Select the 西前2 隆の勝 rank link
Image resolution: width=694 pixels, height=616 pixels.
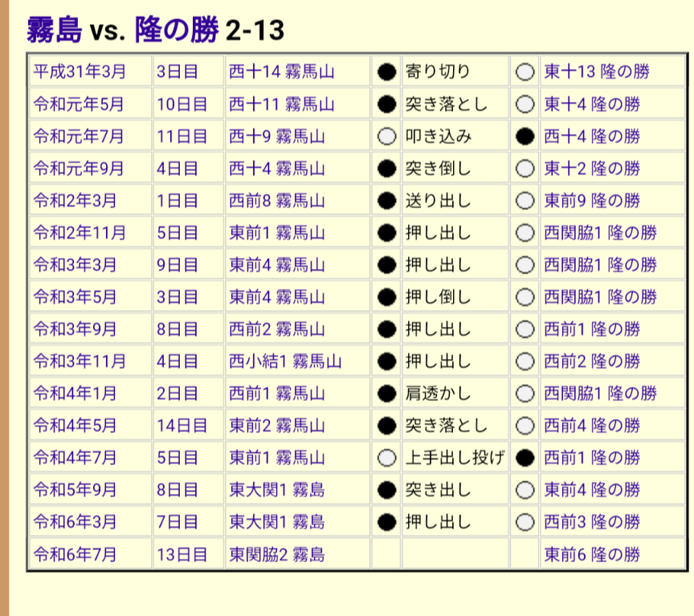coord(592,361)
